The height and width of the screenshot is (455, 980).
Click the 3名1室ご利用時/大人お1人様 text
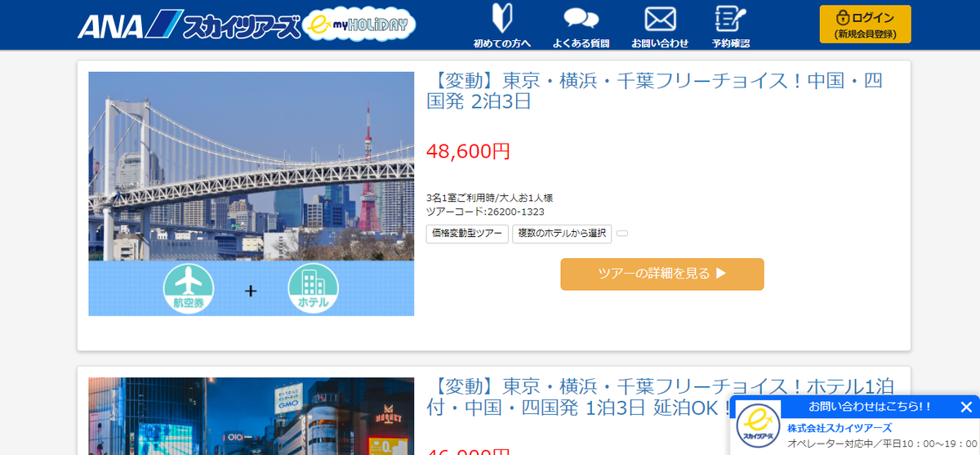pos(490,198)
